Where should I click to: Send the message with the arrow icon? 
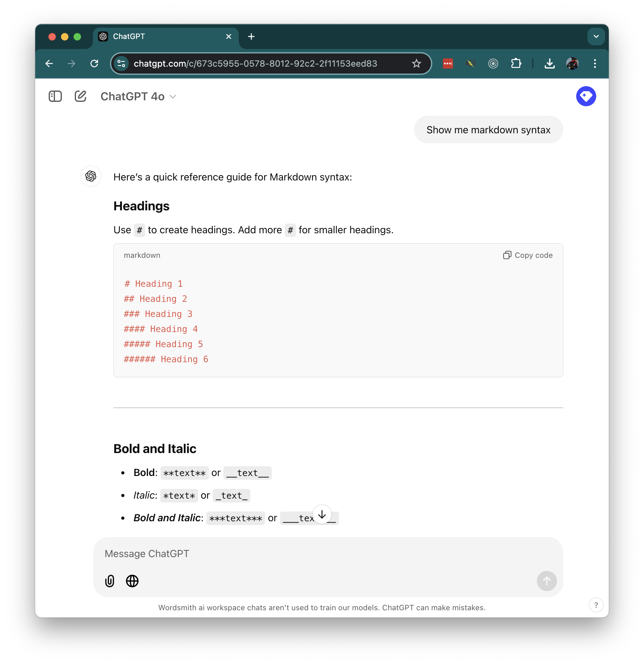[x=547, y=581]
